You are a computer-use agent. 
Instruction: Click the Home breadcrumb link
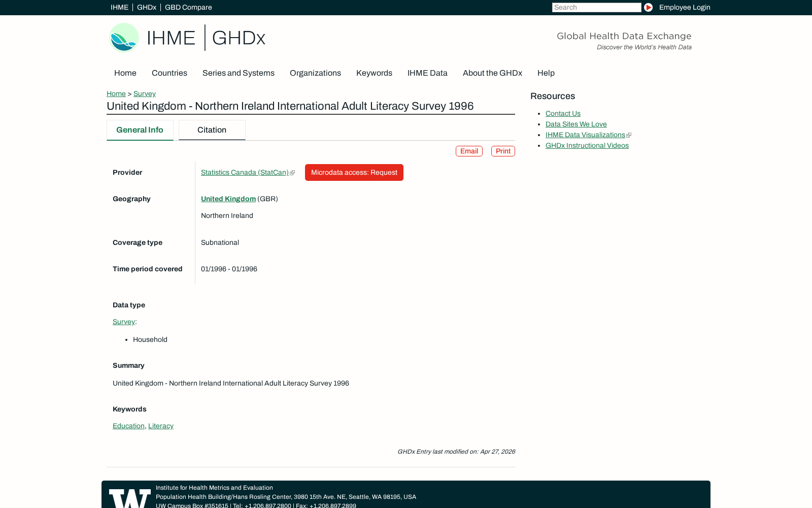tap(116, 93)
